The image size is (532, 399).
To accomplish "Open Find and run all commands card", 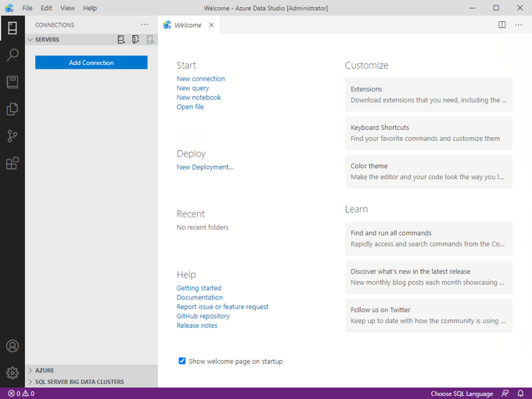I will coord(429,239).
